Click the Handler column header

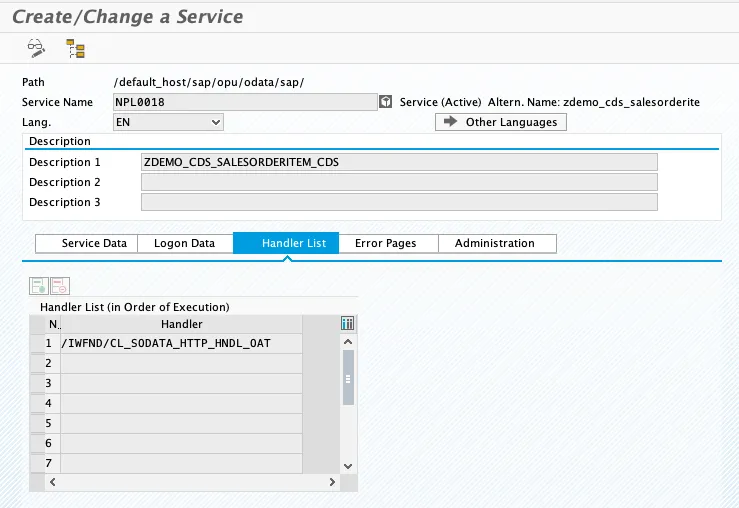pyautogui.click(x=181, y=324)
